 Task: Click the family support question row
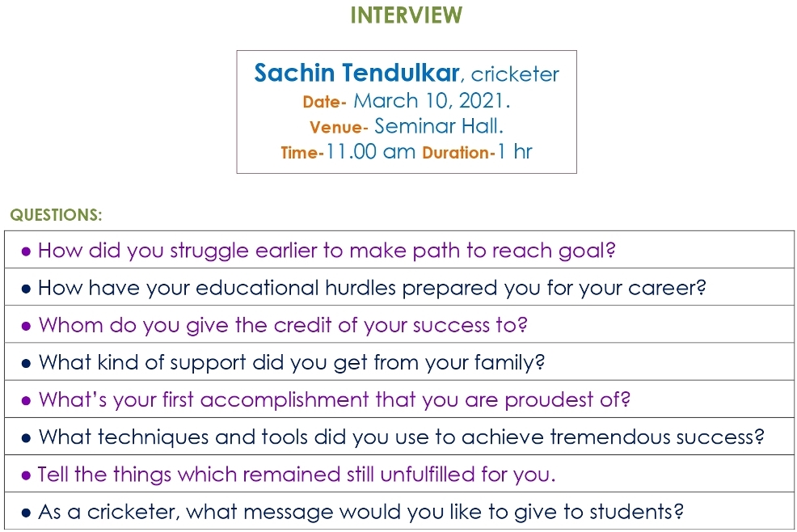[292, 362]
